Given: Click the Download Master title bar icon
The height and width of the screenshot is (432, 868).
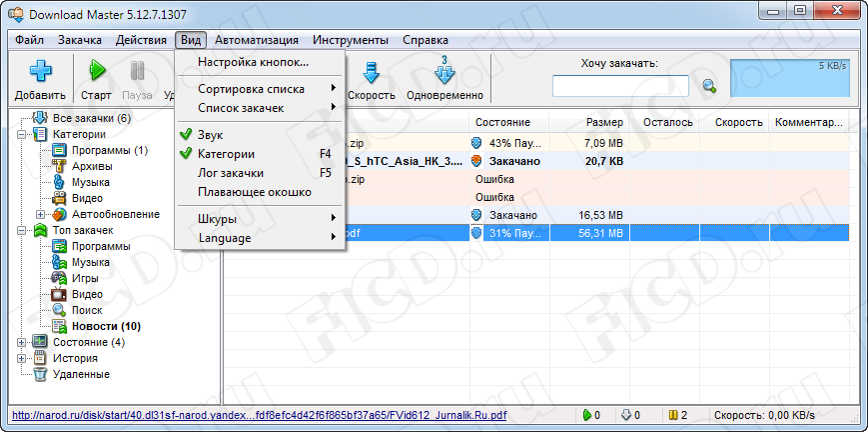Looking at the screenshot, I should (x=15, y=14).
